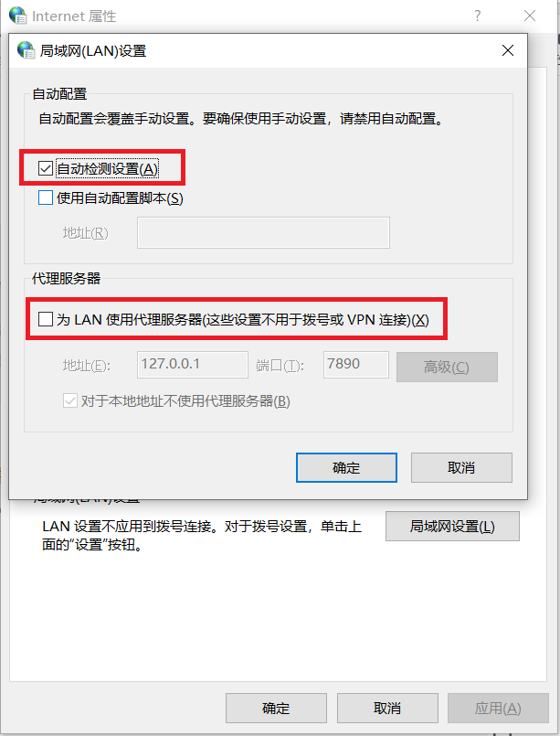Click 确定 at bottom of Internet 属性
Screen dimensions: 560x736
[x=276, y=708]
